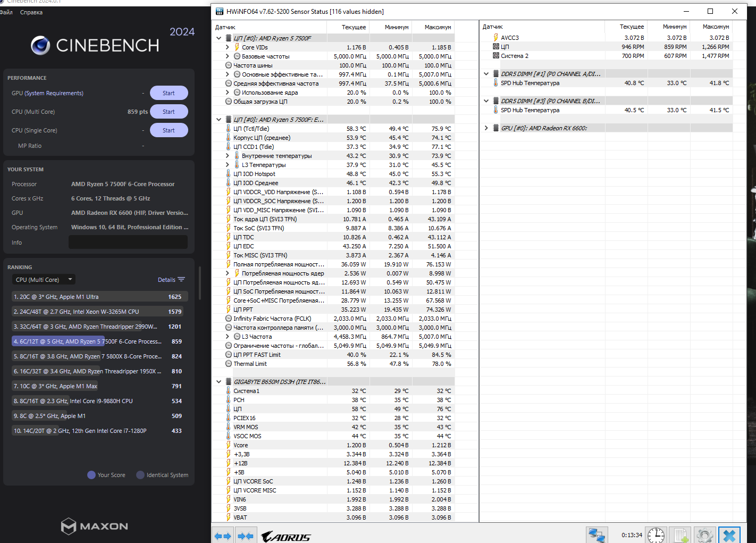
Task: Click the thermometer icon of VRM MOS
Action: tap(229, 427)
